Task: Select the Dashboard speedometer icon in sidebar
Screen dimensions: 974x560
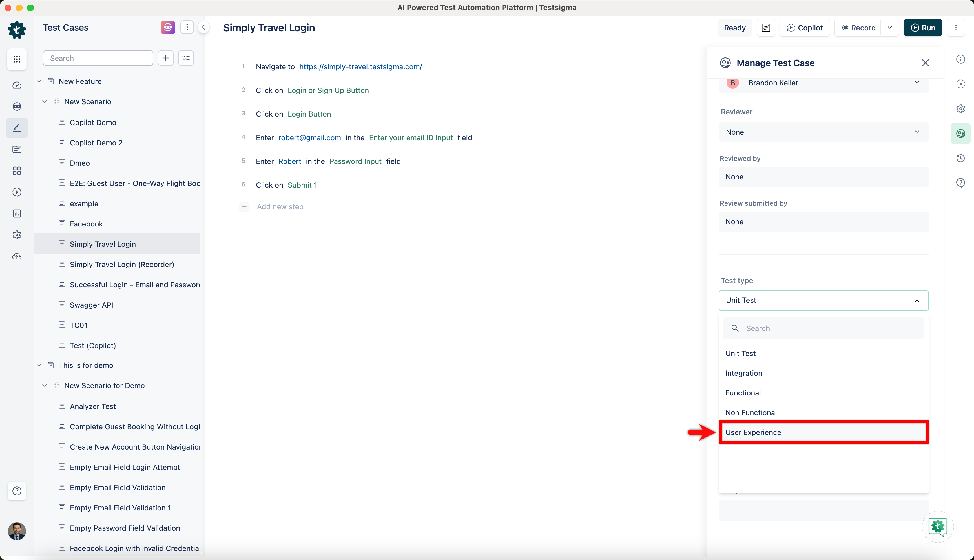Action: click(x=17, y=85)
